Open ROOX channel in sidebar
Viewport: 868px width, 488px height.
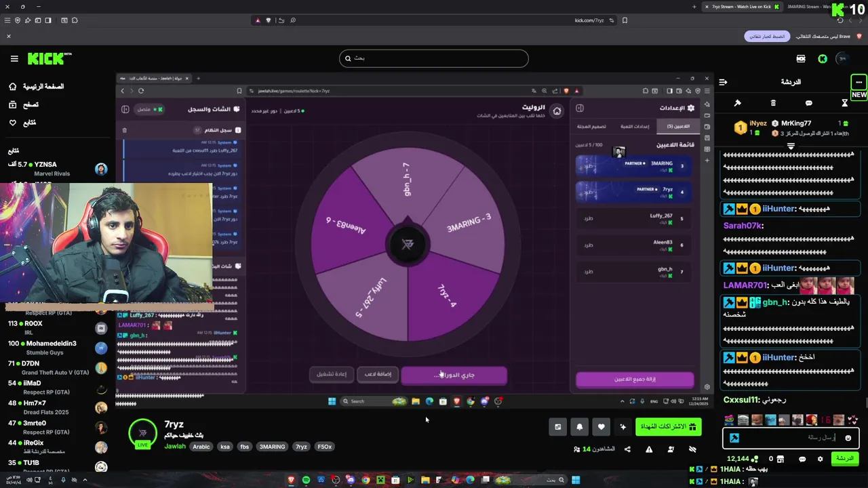(x=58, y=328)
